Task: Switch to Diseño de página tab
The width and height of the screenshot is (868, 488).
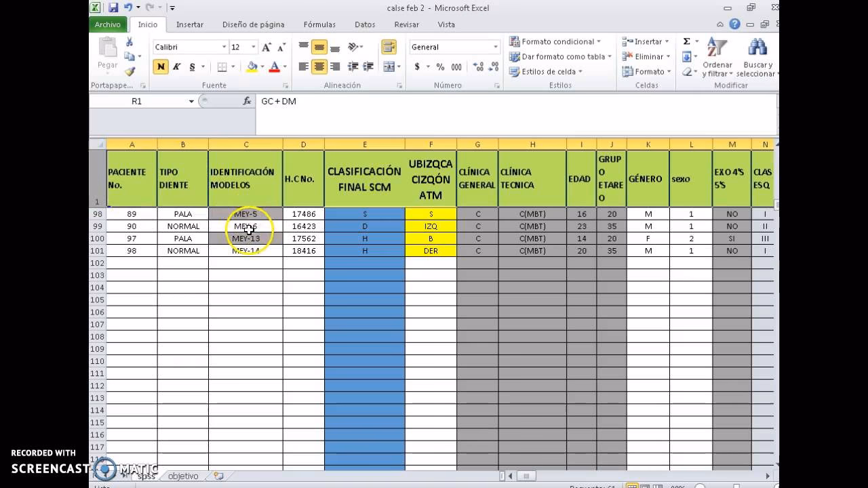Action: point(254,24)
